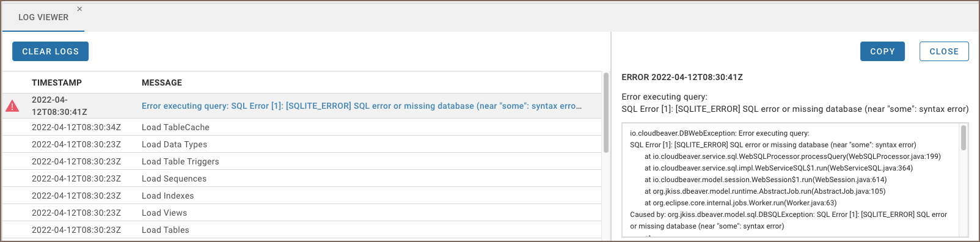
Task: Click the MESSAGE column header
Action: (x=162, y=82)
